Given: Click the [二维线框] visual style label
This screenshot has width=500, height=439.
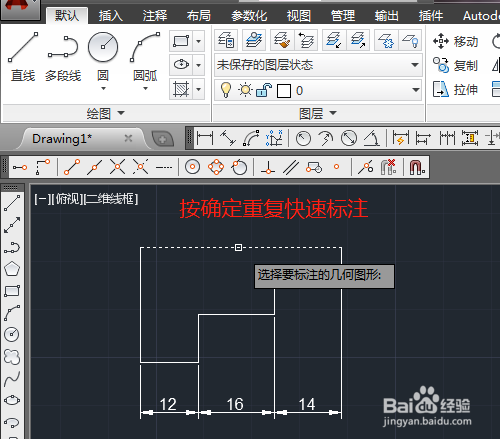Looking at the screenshot, I should point(111,199).
